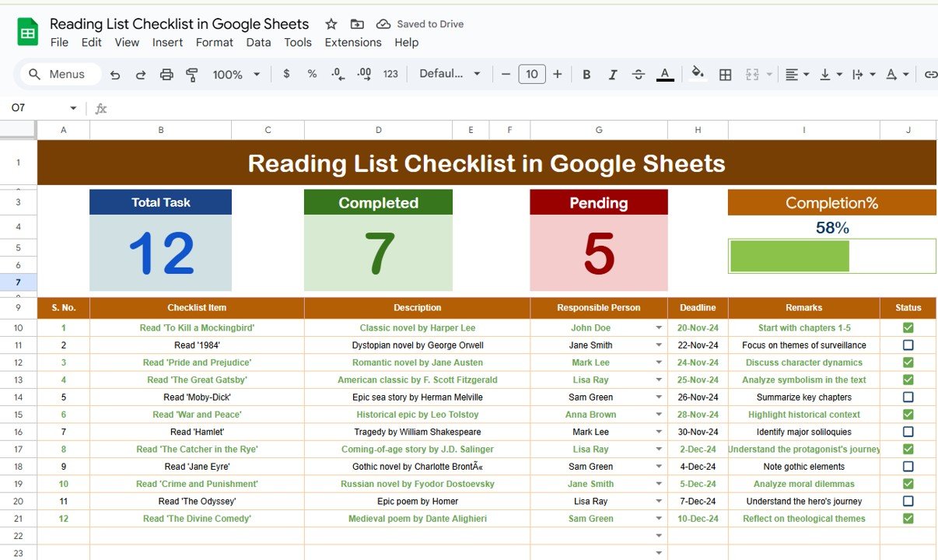
Task: Format as percent with the % icon
Action: click(312, 74)
